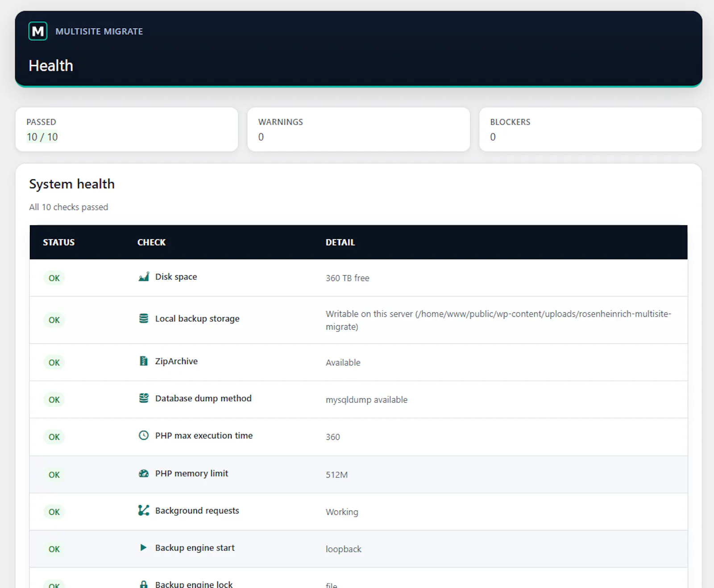The width and height of the screenshot is (714, 588).
Task: Click the OK badge for PHP memory limit
Action: tap(54, 475)
